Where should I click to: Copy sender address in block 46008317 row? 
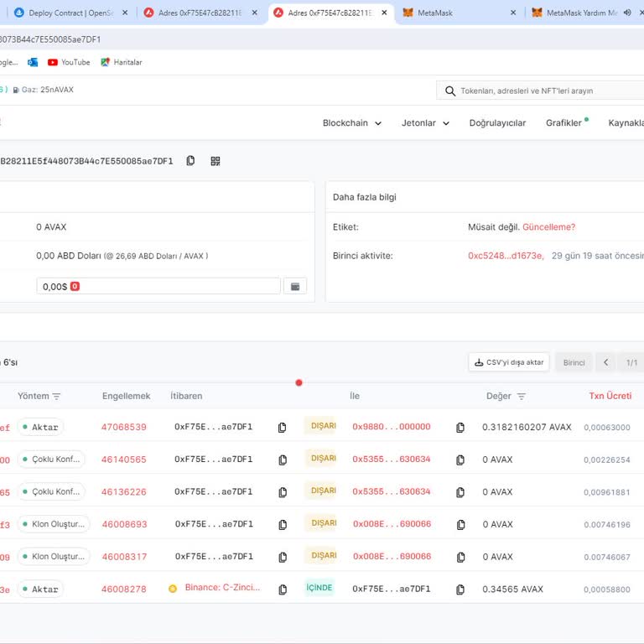(283, 557)
